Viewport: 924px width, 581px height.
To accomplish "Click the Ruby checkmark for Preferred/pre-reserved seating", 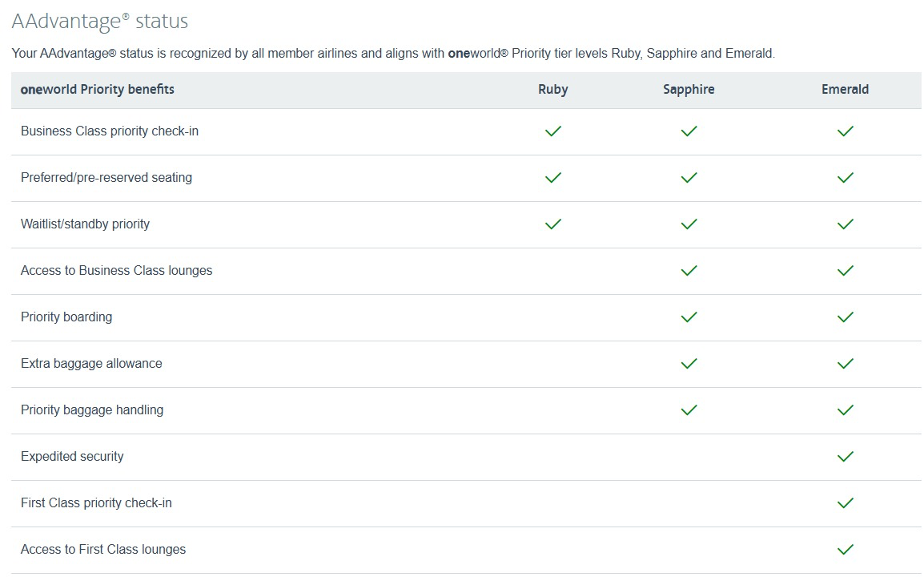I will pyautogui.click(x=552, y=178).
